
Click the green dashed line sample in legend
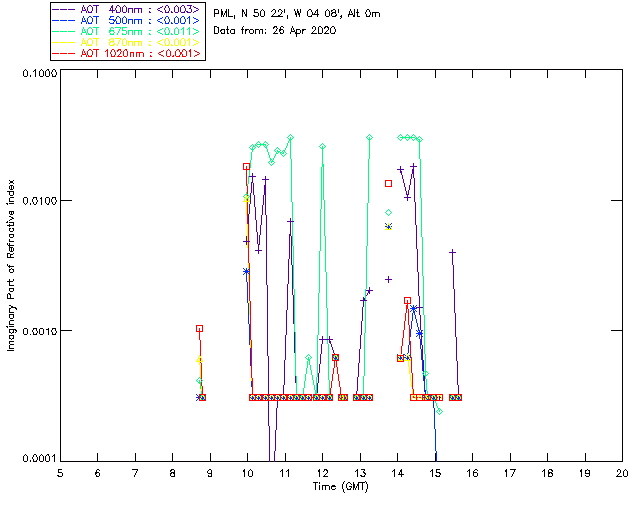coord(64,32)
